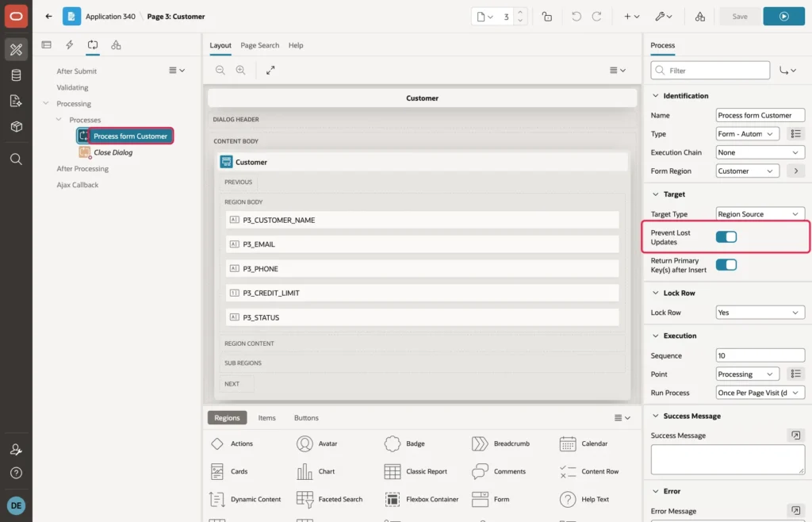The height and width of the screenshot is (522, 812).
Task: Open the Help tab
Action: (296, 45)
